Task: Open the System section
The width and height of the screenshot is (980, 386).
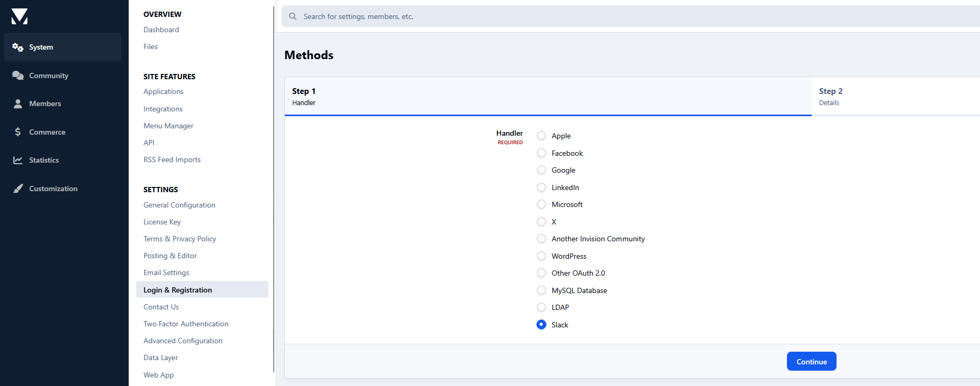Action: click(63, 47)
